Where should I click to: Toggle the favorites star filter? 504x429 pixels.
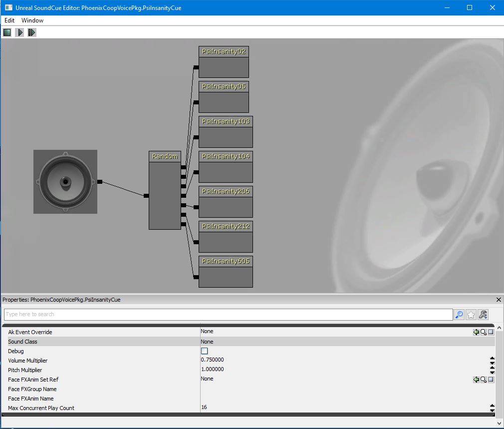471,315
